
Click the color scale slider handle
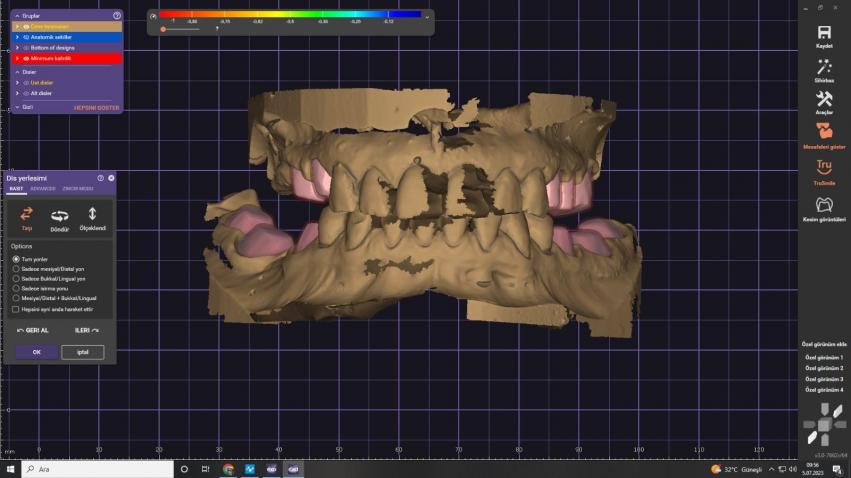click(x=163, y=29)
